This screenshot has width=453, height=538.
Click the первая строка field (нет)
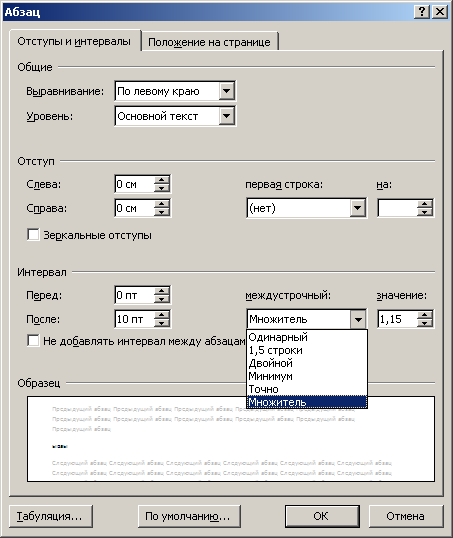(299, 208)
